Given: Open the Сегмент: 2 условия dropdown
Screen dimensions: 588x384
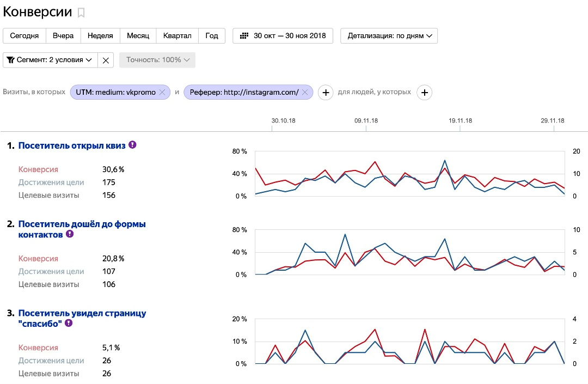Looking at the screenshot, I should 50,60.
